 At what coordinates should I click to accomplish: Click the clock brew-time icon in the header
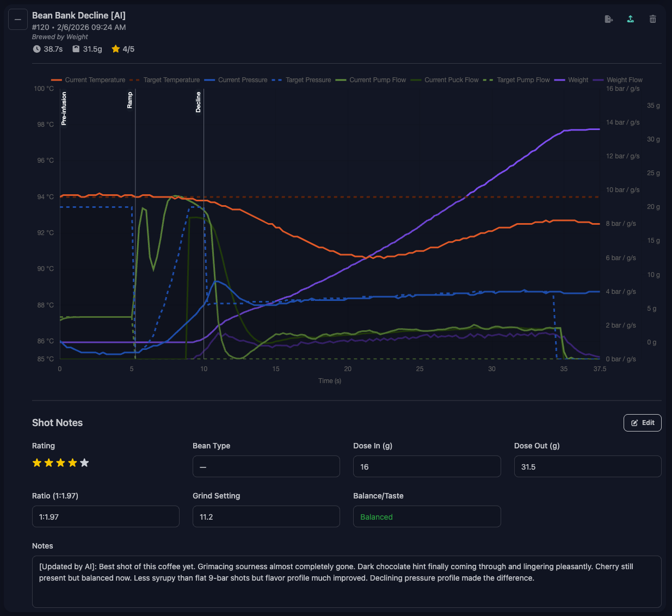point(36,49)
